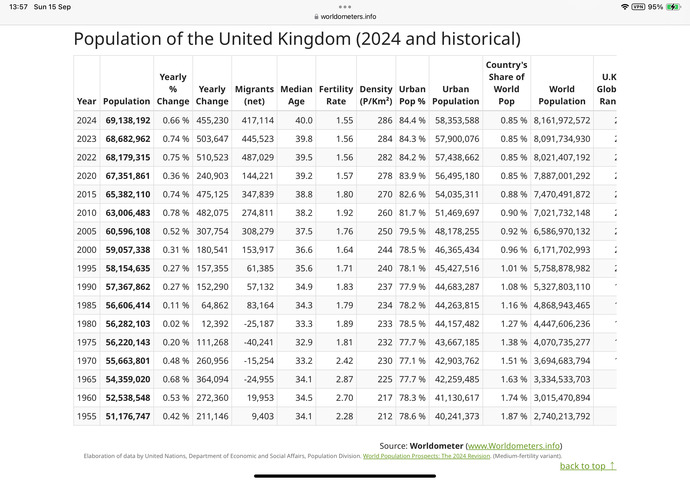Tap the 95% battery percentage
The image size is (690, 482).
pos(655,7)
